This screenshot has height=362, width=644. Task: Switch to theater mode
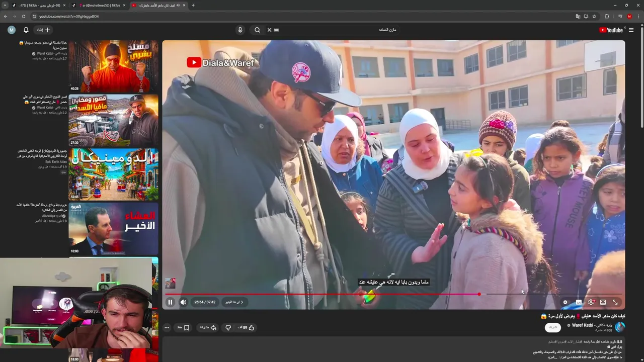coord(603,302)
